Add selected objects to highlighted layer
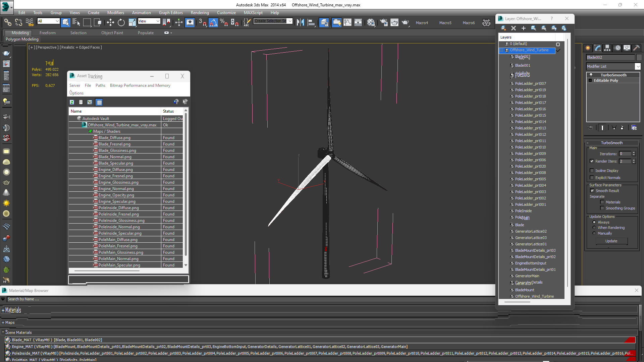This screenshot has width=644, height=362. (x=523, y=28)
